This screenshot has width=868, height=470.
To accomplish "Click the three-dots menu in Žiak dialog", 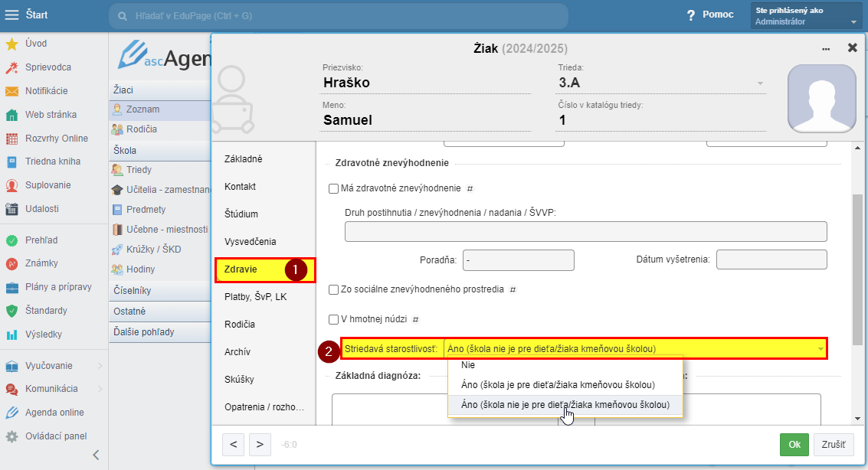I will click(826, 49).
